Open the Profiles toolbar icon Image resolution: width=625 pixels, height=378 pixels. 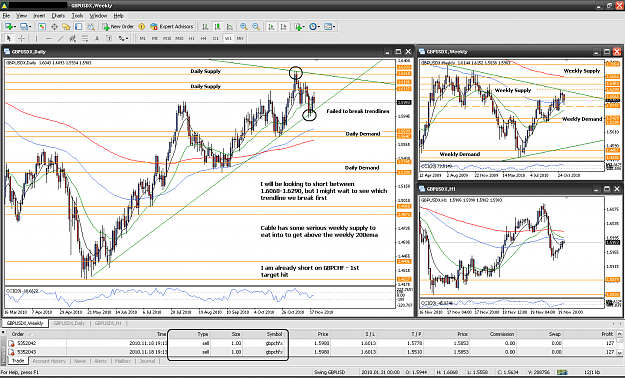pos(26,27)
